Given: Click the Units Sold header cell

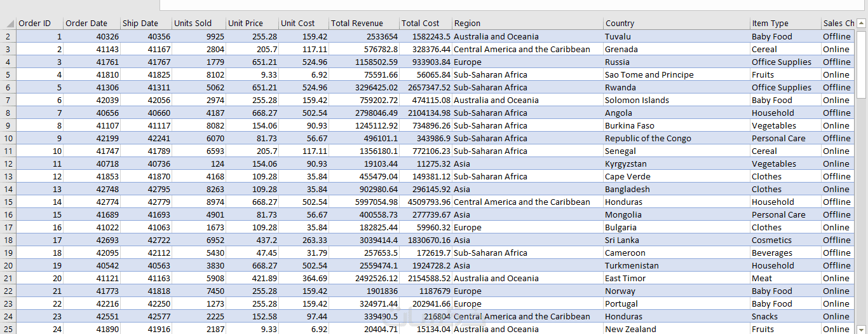Looking at the screenshot, I should (198, 24).
